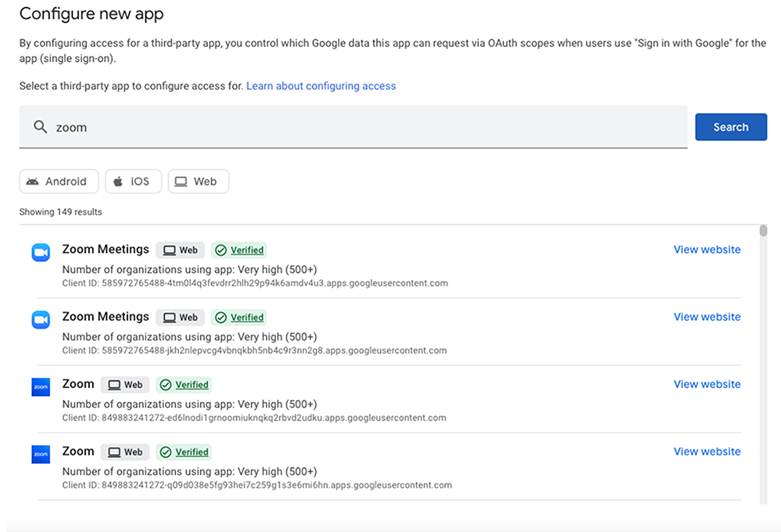The image size is (781, 532).
Task: Click the Search button
Action: [x=731, y=127]
